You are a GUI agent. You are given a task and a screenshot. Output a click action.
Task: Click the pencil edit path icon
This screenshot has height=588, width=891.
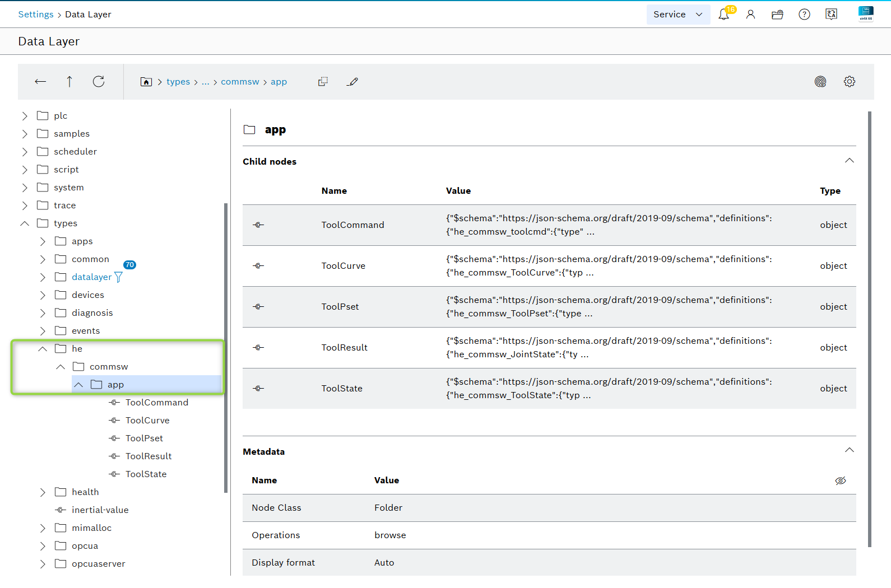[x=352, y=82]
